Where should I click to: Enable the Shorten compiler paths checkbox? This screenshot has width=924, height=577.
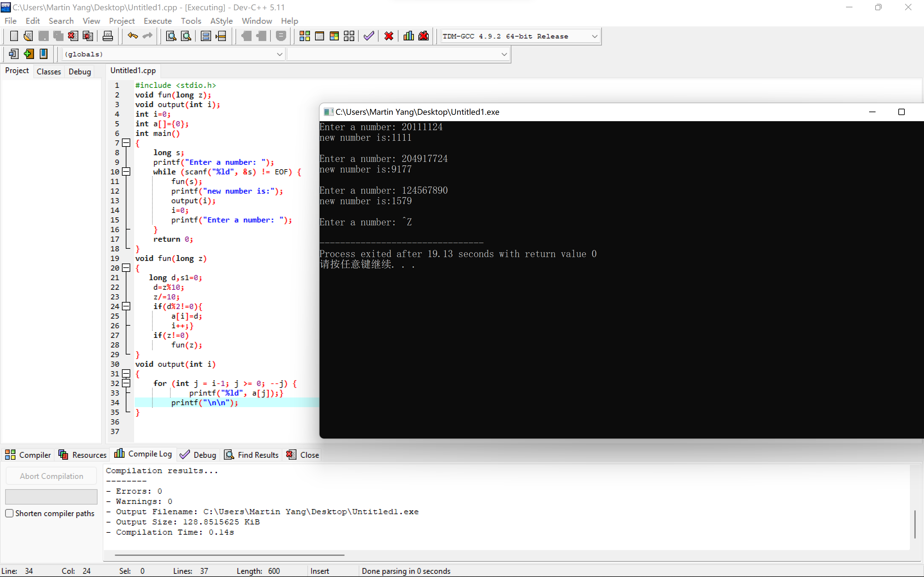pyautogui.click(x=10, y=513)
